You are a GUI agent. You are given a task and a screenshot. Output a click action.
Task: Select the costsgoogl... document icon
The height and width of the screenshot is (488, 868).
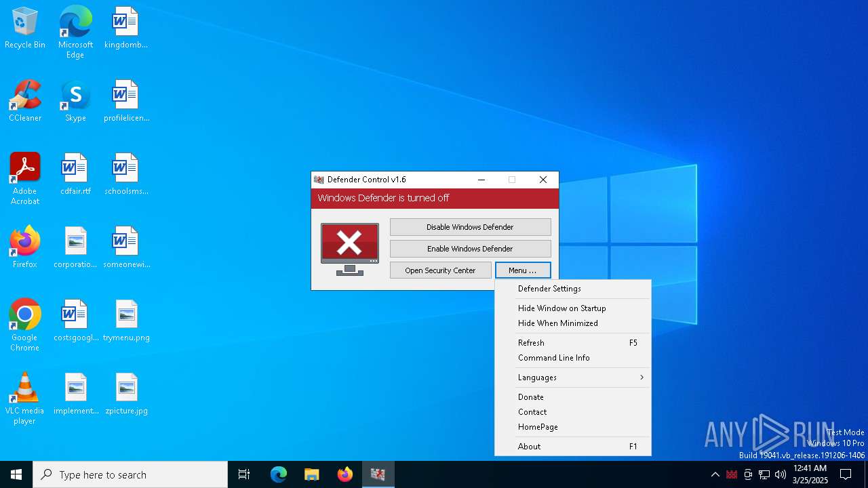click(75, 321)
